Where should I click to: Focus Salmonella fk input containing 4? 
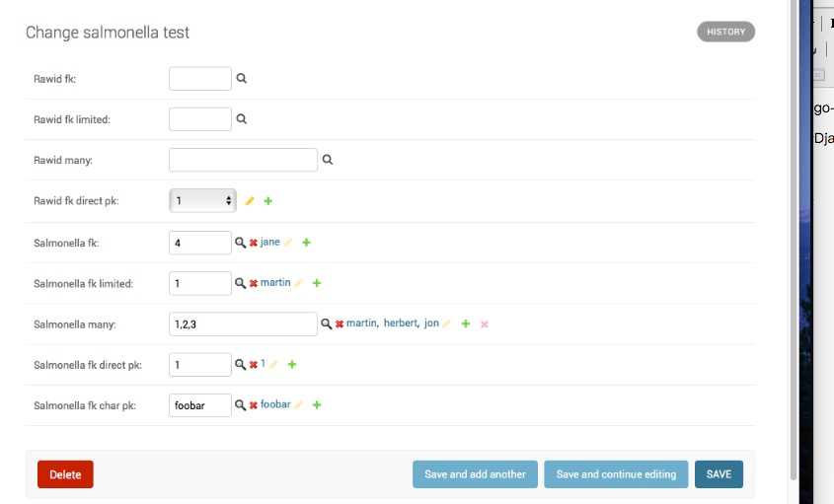pyautogui.click(x=200, y=243)
